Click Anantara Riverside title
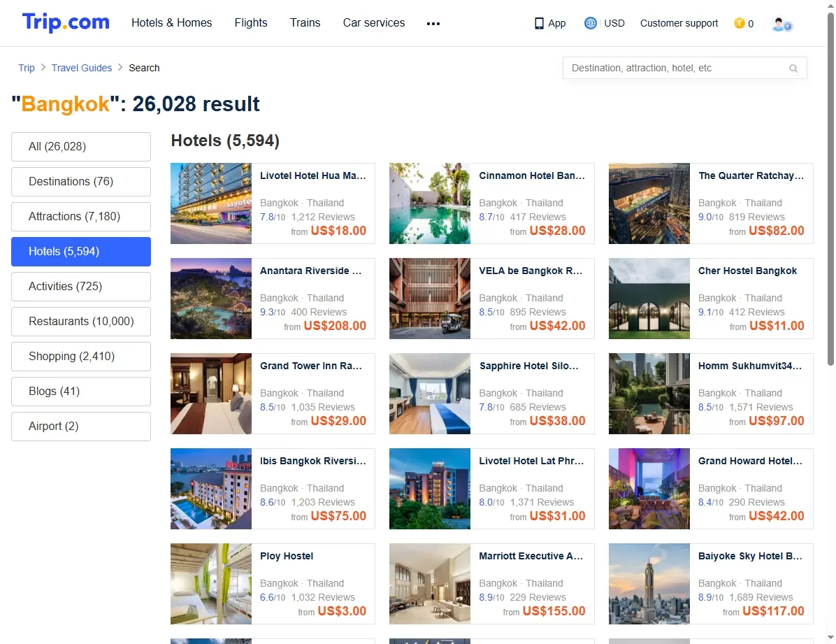The height and width of the screenshot is (644, 836). click(311, 271)
